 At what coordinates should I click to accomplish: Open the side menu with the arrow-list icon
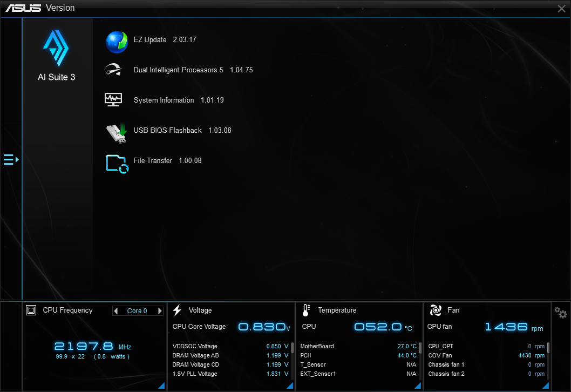[x=11, y=160]
